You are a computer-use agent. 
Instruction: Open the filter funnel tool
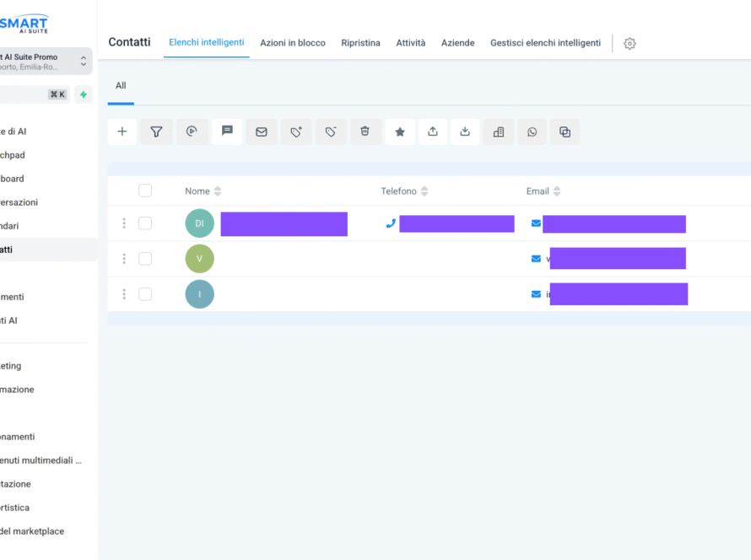tap(156, 132)
